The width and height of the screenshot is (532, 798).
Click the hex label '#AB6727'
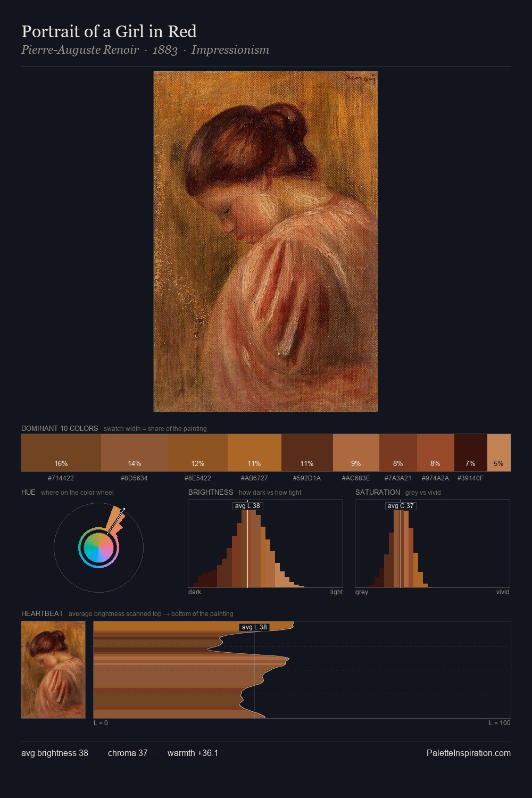[x=254, y=478]
